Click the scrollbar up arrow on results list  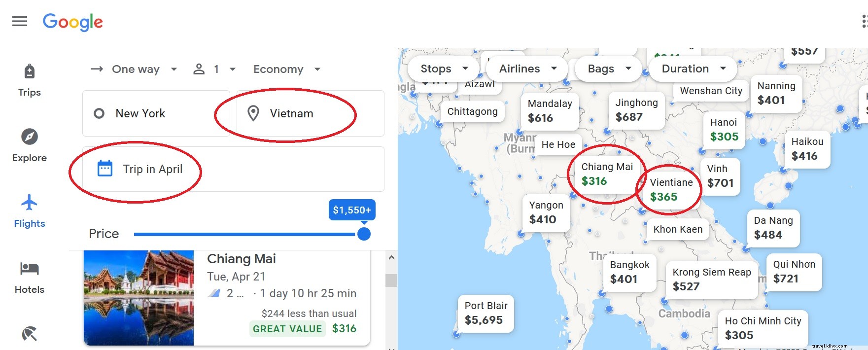pyautogui.click(x=391, y=257)
